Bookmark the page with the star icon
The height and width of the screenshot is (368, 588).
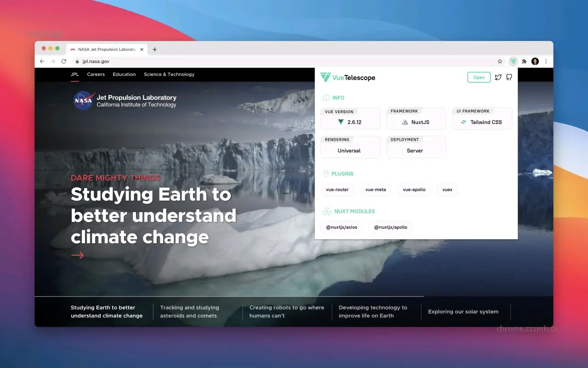click(500, 61)
